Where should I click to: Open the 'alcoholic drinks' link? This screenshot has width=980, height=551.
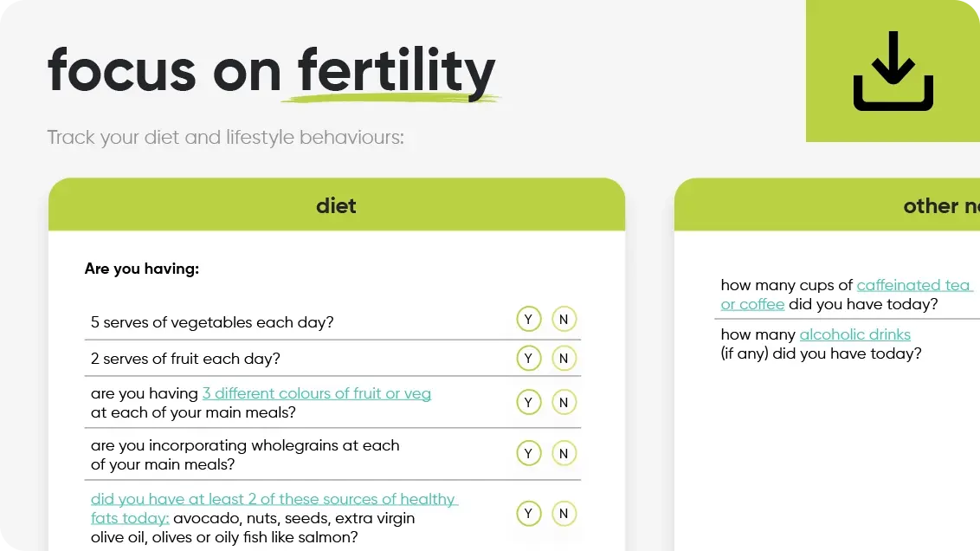(x=854, y=334)
